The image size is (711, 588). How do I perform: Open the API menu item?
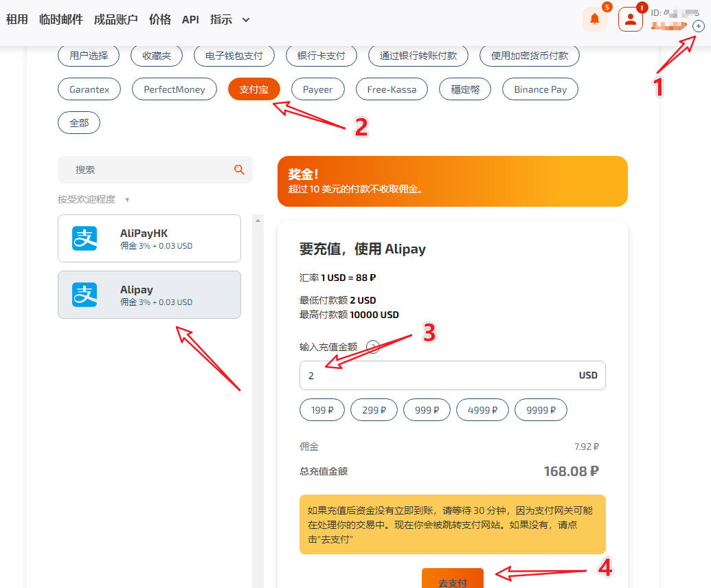(190, 19)
